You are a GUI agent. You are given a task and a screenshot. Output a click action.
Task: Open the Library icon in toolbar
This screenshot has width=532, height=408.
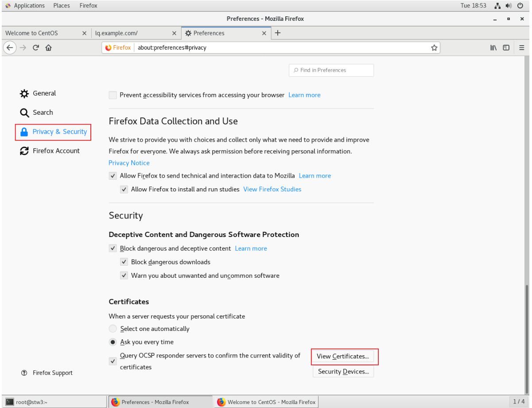coord(494,48)
